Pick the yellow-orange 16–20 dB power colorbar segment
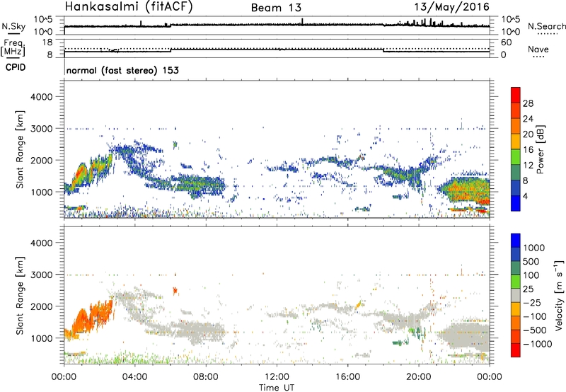Viewport: 566px width, 392px height. point(516,141)
